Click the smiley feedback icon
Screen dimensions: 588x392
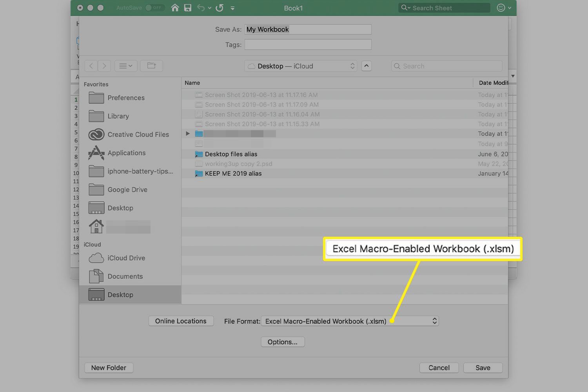(501, 8)
